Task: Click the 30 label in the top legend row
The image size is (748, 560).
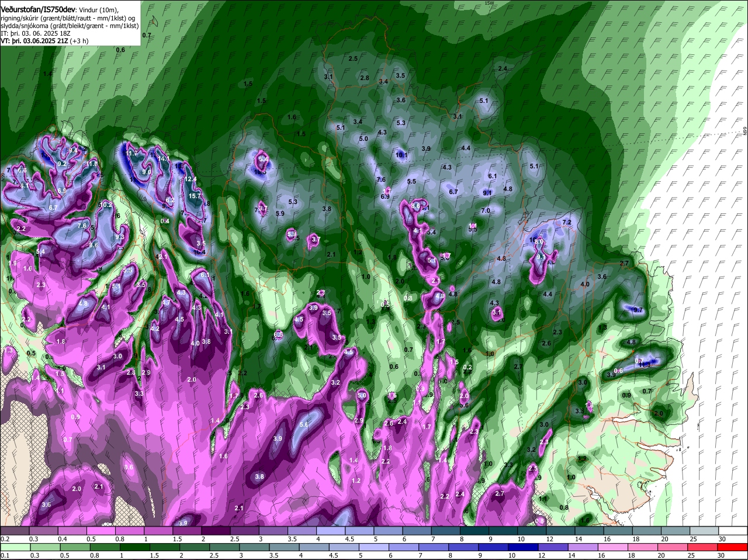Action: [722, 538]
